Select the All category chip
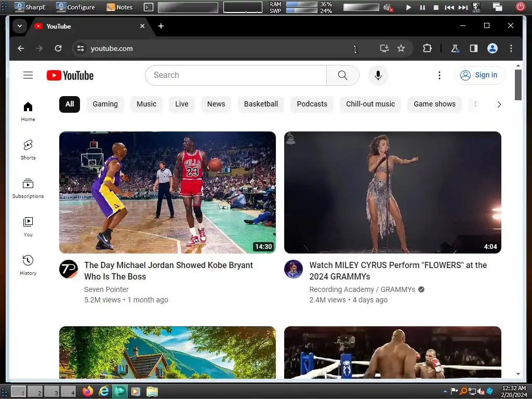Image resolution: width=532 pixels, height=399 pixels. pos(70,104)
